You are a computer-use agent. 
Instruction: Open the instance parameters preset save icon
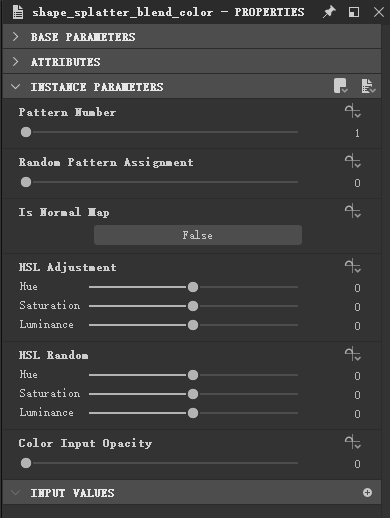coord(341,86)
